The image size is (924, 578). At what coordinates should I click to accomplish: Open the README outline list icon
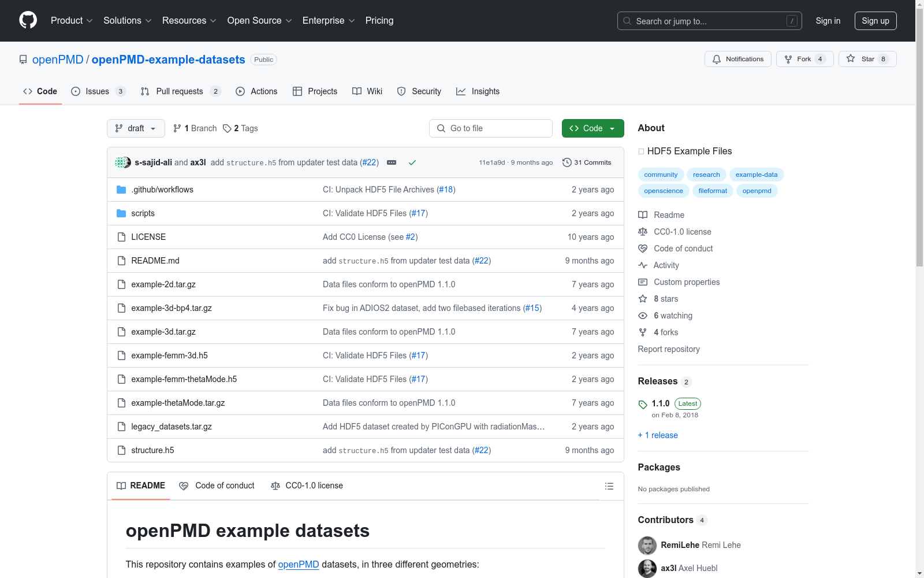[609, 486]
